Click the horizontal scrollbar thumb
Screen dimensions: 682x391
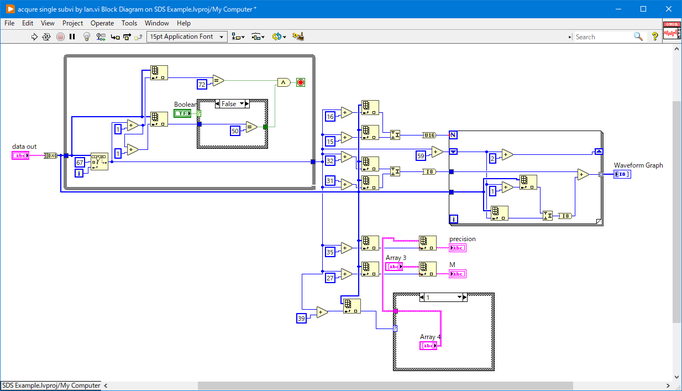385,386
